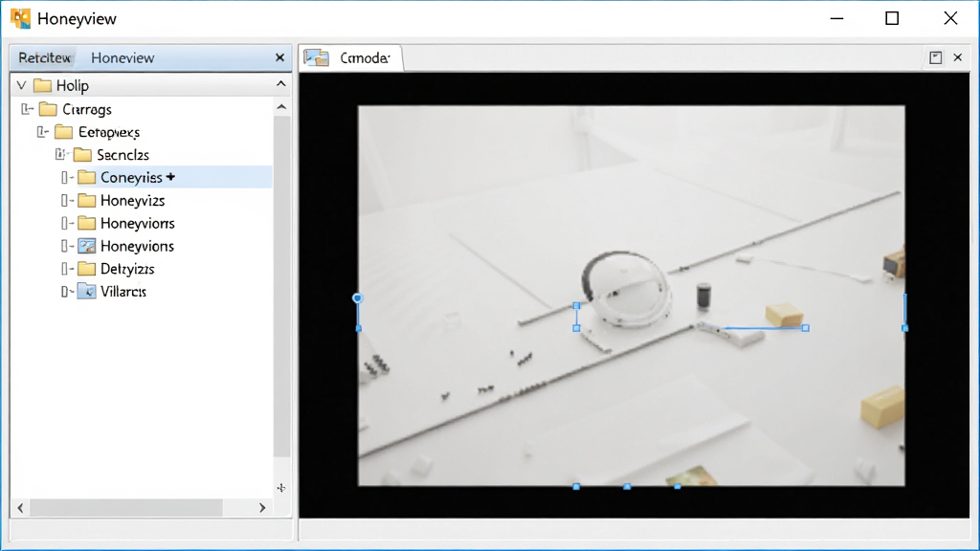Expand the Cirrrags folder node
980x551 pixels.
(26, 109)
